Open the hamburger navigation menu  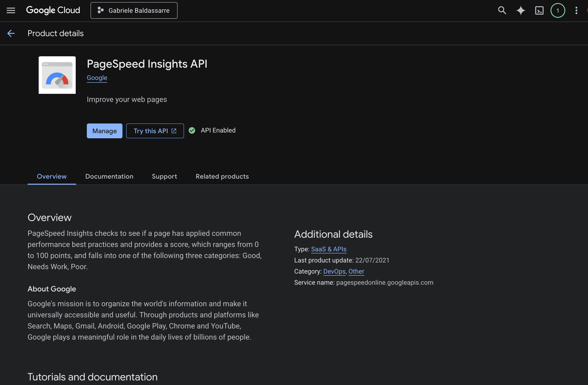pos(11,10)
